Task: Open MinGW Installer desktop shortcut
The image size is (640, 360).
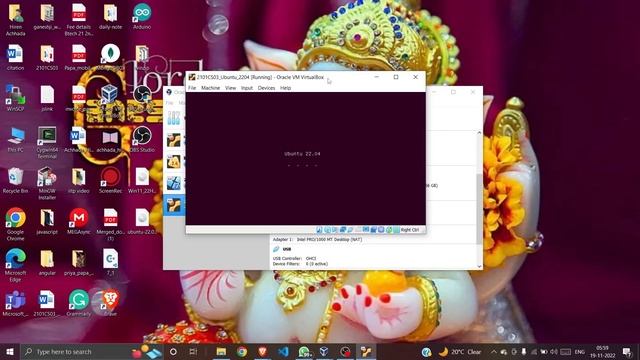Action: pyautogui.click(x=47, y=183)
